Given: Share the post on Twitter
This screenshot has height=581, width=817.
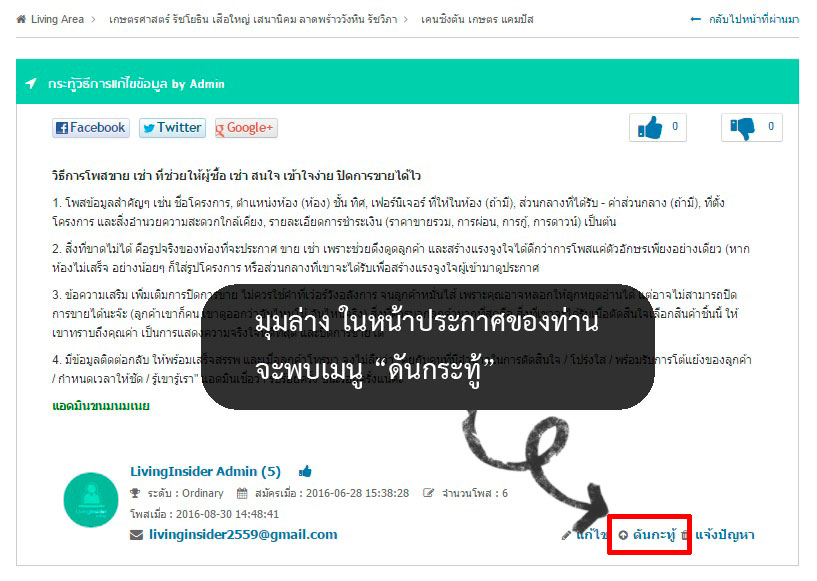Looking at the screenshot, I should click(172, 128).
